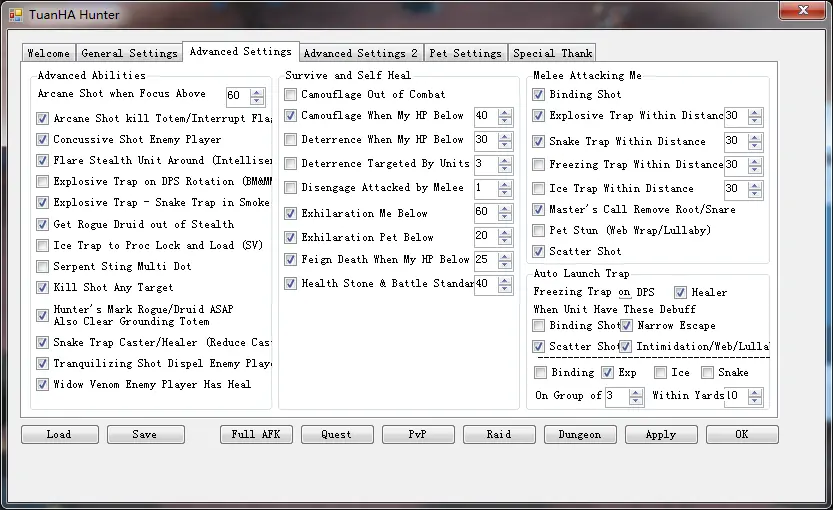Viewport: 833px width, 510px height.
Task: Click the TuanHA Hunter title bar app icon
Action: pyautogui.click(x=15, y=15)
